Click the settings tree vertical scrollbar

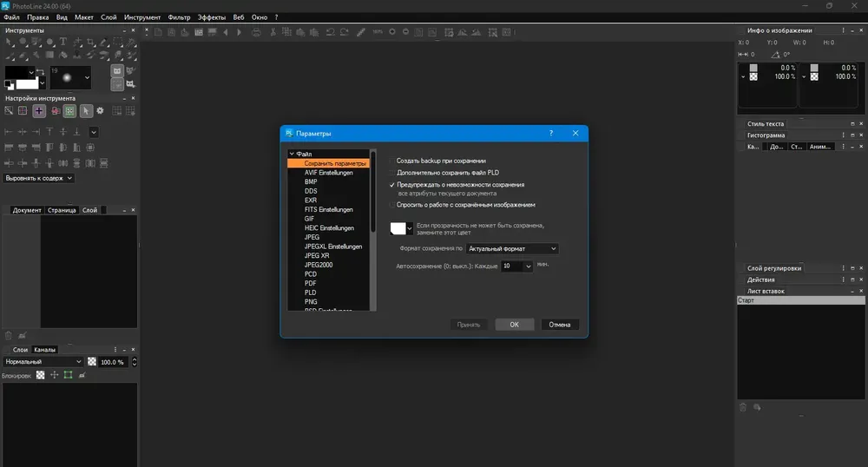(x=373, y=191)
